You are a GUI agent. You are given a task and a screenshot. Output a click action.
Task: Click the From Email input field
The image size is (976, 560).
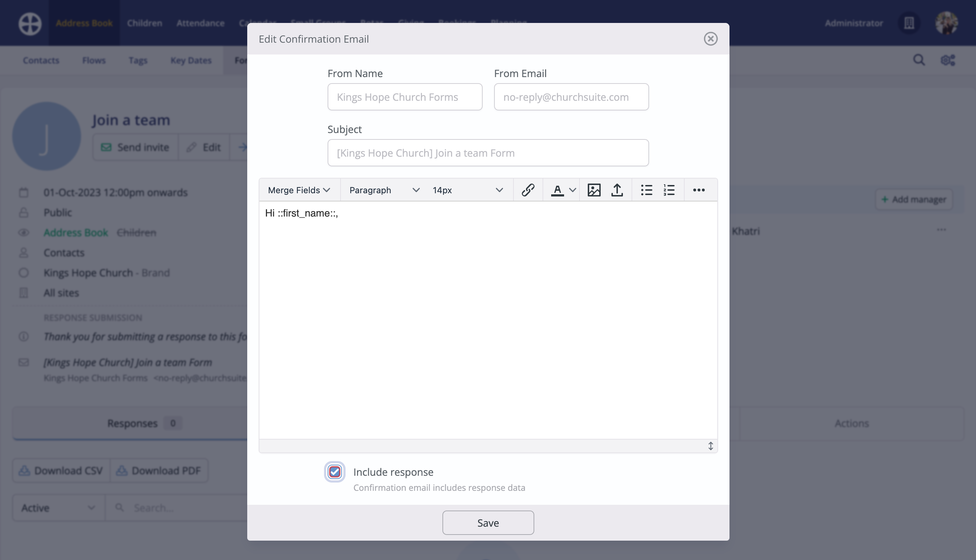point(571,97)
